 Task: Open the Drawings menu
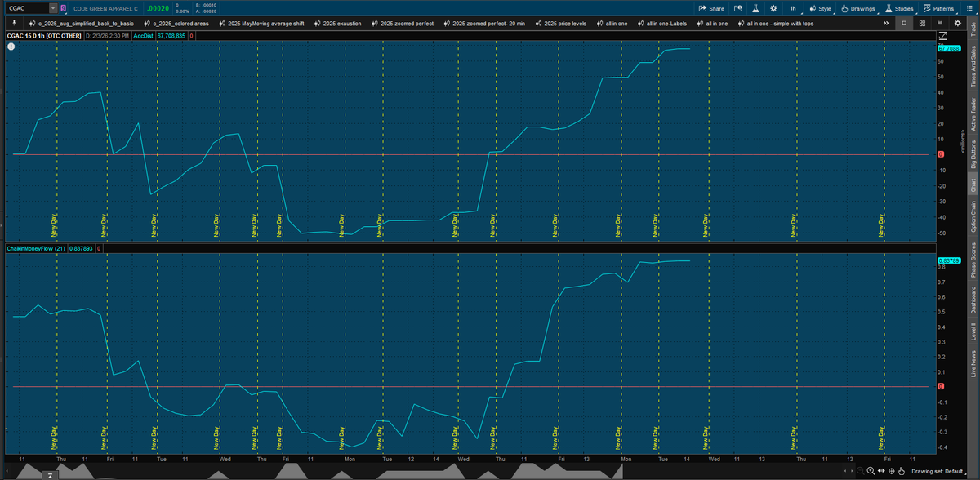tap(858, 8)
